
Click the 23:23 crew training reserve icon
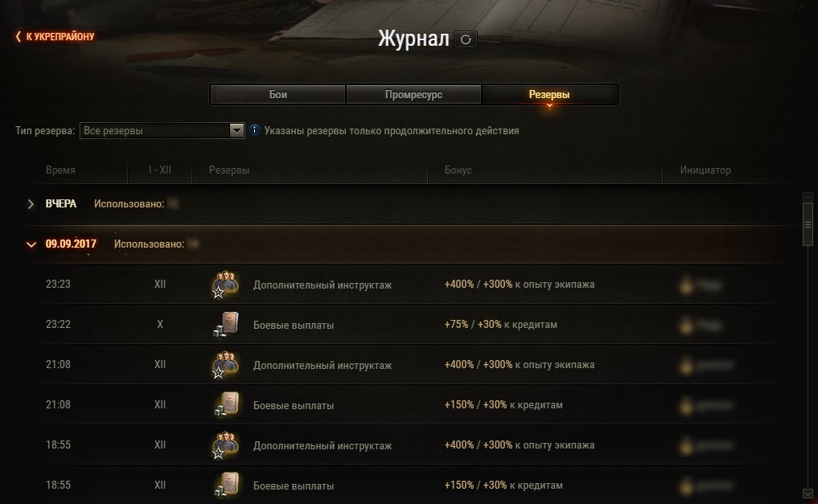(225, 285)
